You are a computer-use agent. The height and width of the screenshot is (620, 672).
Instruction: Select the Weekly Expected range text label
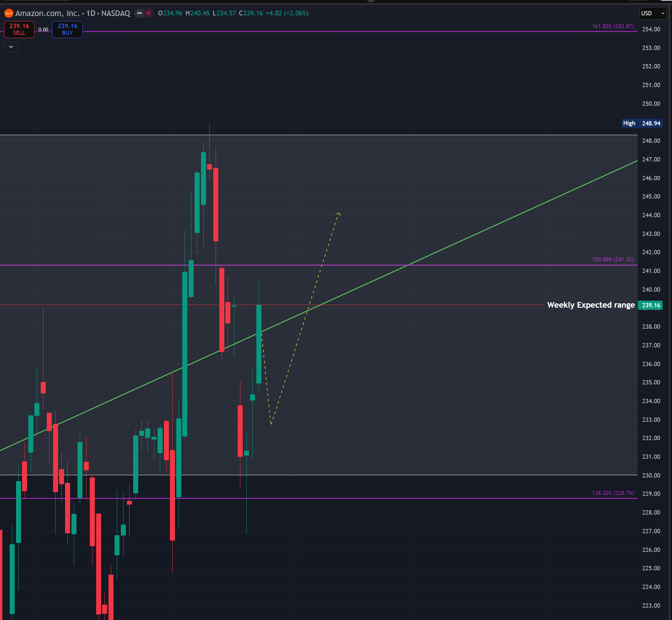coord(591,305)
